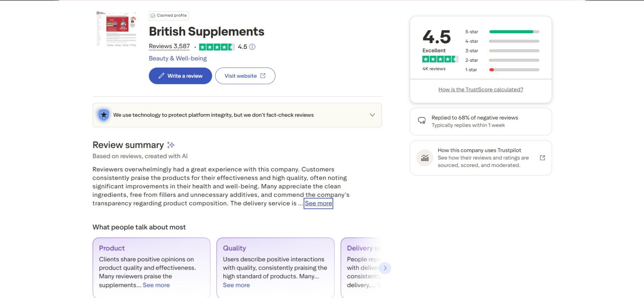Screen dimensions: 644x298
Task: Click the green star rating strip beside 4.5
Action: [217, 47]
